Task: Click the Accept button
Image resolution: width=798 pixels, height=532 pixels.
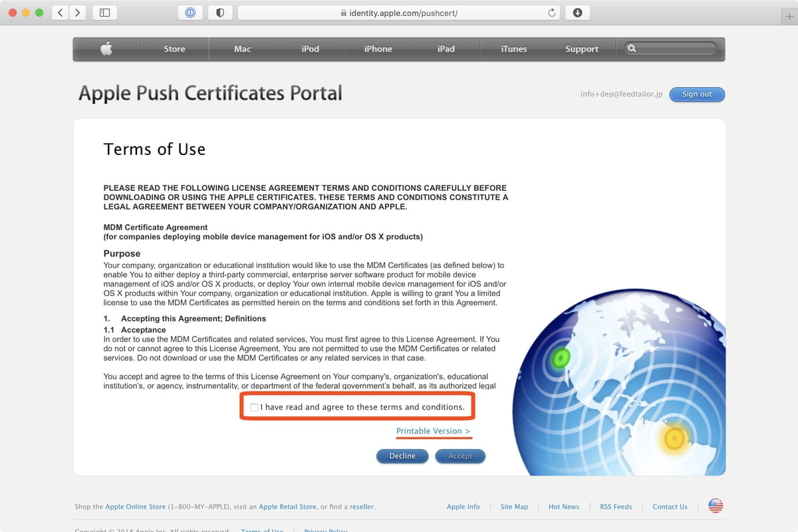Action: point(460,456)
